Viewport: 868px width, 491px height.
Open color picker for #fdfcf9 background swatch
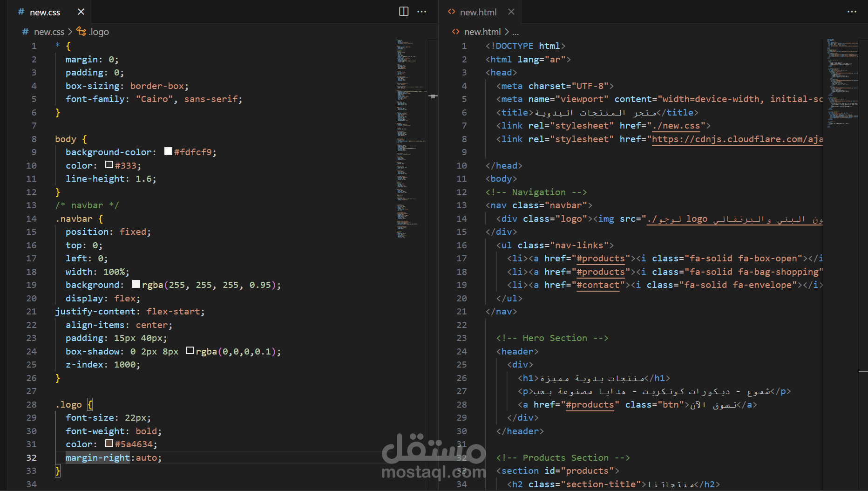[169, 151]
